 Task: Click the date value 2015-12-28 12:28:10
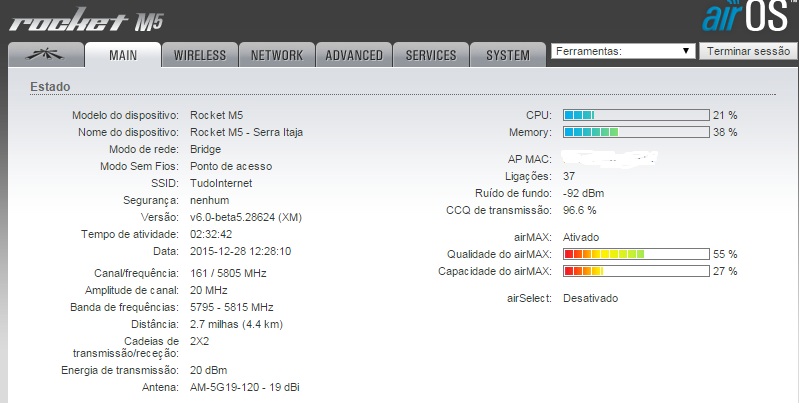tap(241, 251)
